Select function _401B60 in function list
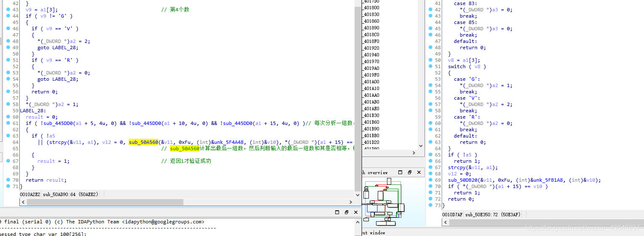The height and width of the screenshot is (236, 644). pyautogui.click(x=371, y=122)
